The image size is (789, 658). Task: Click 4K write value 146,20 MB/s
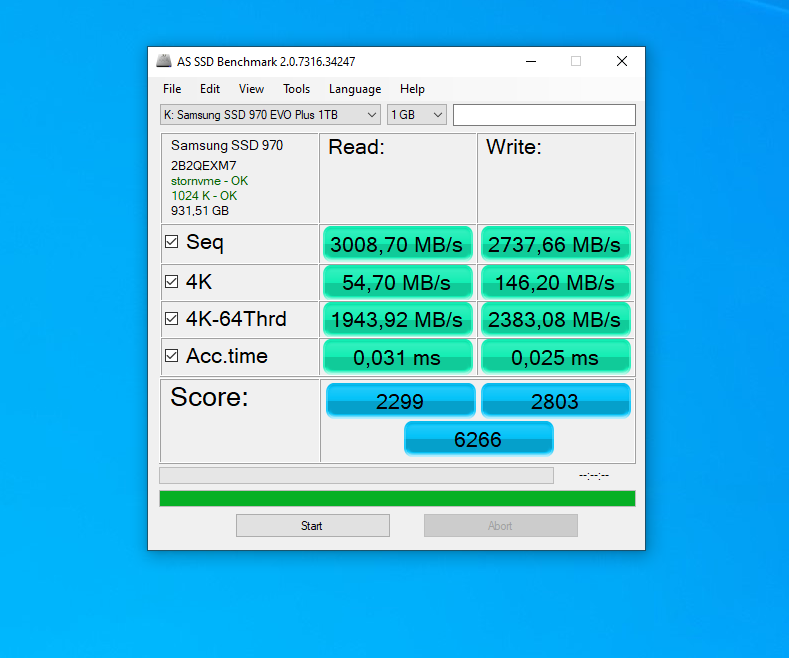pos(555,282)
